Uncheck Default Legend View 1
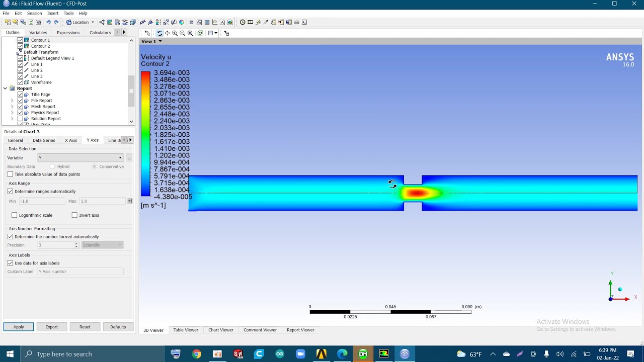This screenshot has width=644, height=362. [20, 58]
